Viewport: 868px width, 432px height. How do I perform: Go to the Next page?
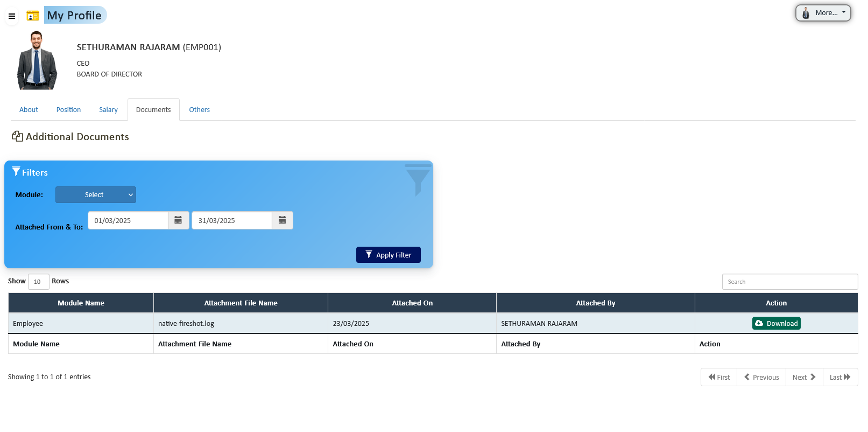click(x=804, y=377)
